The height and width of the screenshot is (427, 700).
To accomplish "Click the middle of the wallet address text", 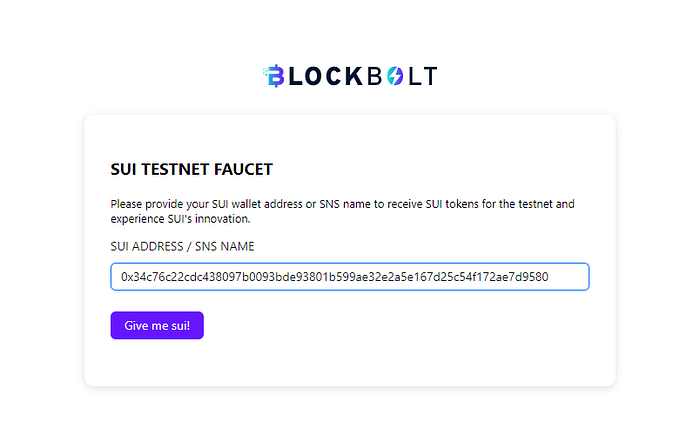I will (x=335, y=277).
